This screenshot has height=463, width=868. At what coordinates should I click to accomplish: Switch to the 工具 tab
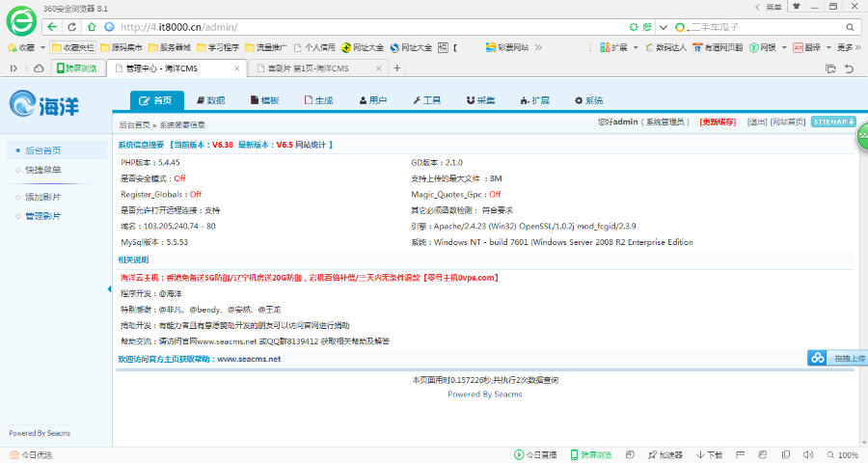pyautogui.click(x=427, y=100)
